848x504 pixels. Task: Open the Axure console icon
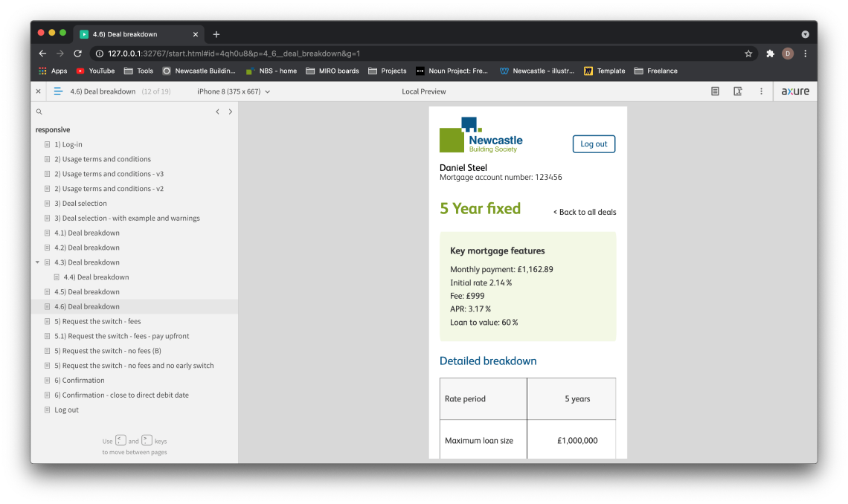(x=738, y=91)
